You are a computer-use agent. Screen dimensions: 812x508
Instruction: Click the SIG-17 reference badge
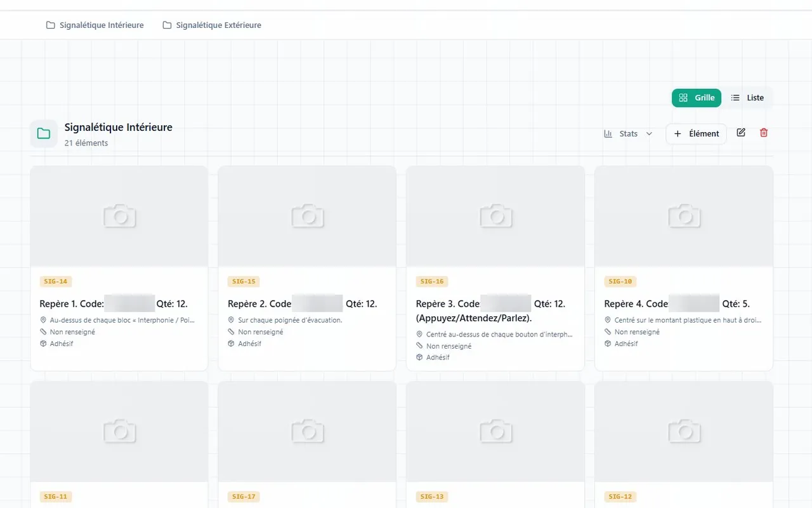pyautogui.click(x=244, y=497)
